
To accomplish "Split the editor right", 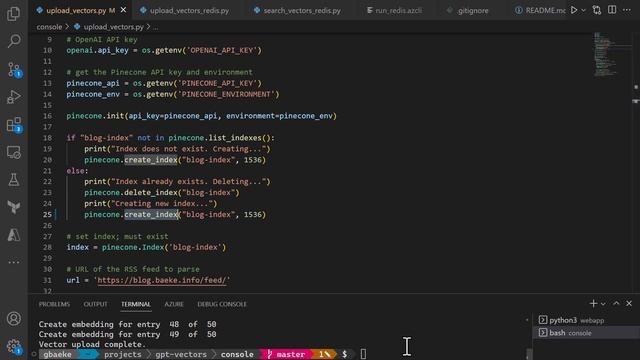I will 612,10.
